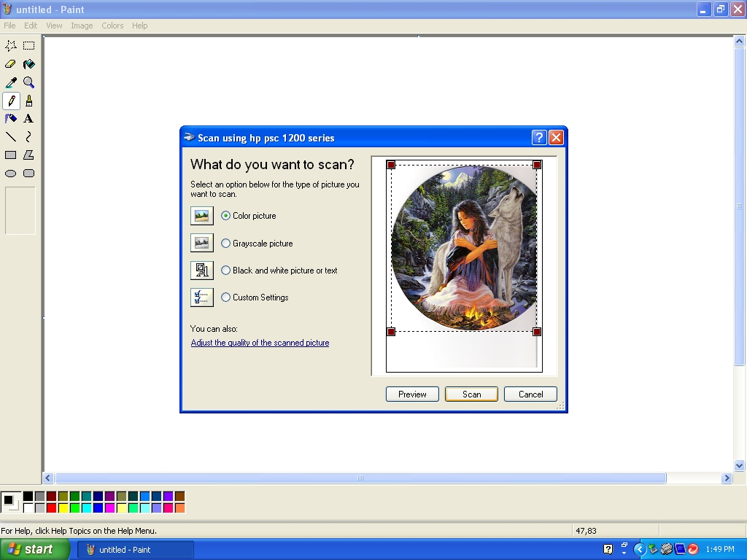Activate the Pick Color eyedropper tool
This screenshot has width=747, height=560.
point(10,82)
